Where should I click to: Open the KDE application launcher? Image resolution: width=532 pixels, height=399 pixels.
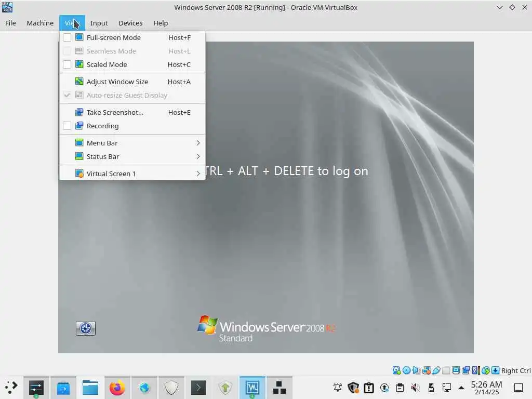(x=11, y=387)
